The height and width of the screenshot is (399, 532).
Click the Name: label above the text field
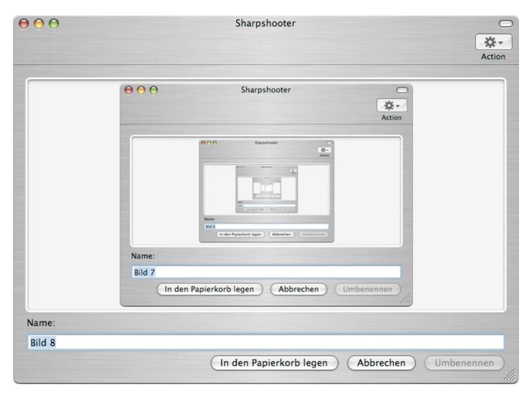click(x=41, y=323)
